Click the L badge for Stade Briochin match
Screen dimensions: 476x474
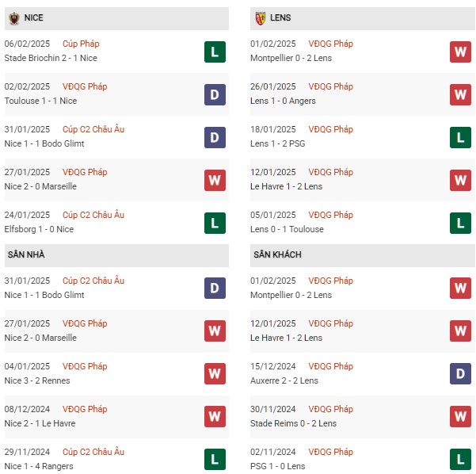[215, 52]
